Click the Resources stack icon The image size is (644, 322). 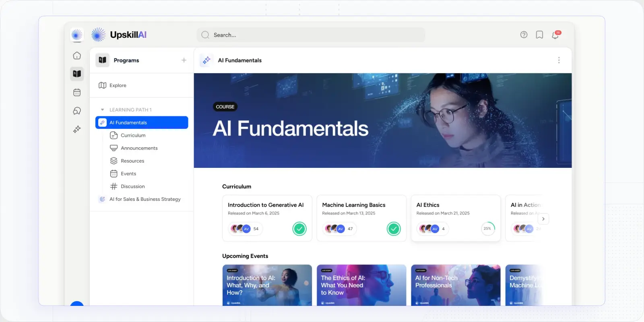(x=114, y=161)
